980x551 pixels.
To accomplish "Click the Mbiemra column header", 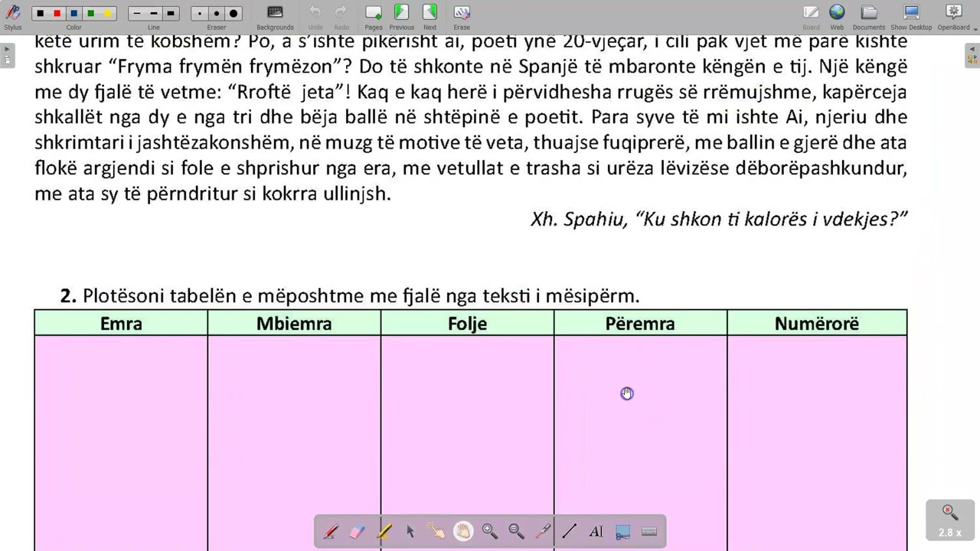I will [x=294, y=324].
